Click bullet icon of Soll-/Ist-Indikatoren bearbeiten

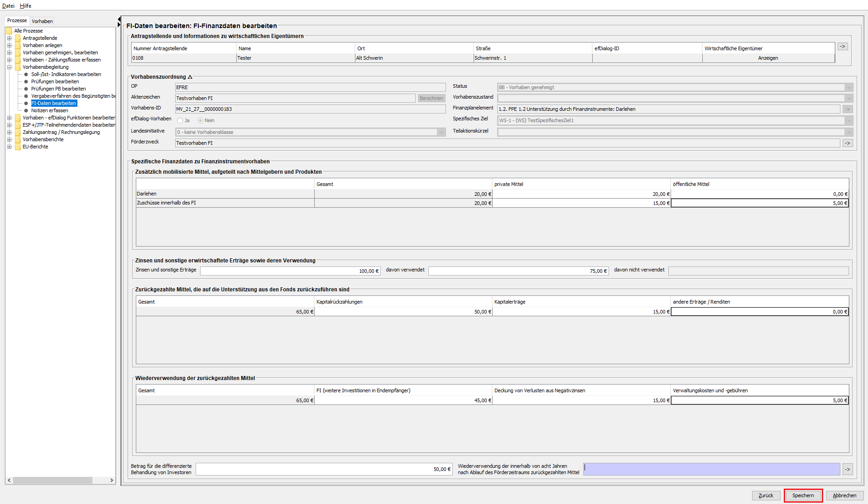(26, 74)
